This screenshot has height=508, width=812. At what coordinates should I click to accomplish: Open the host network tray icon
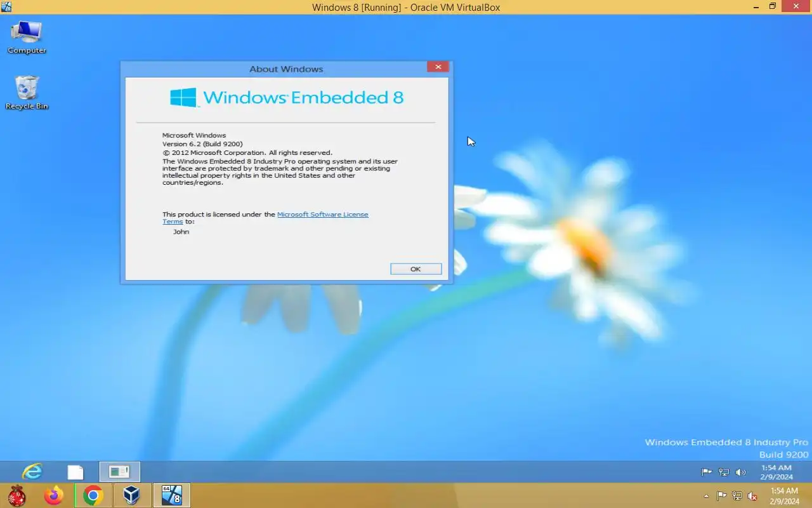(x=737, y=496)
